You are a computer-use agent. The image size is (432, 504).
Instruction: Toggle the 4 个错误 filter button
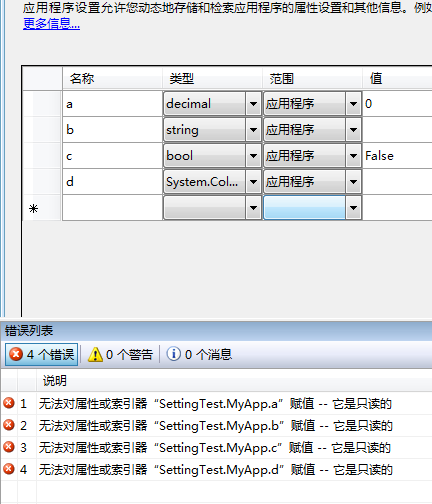click(41, 354)
